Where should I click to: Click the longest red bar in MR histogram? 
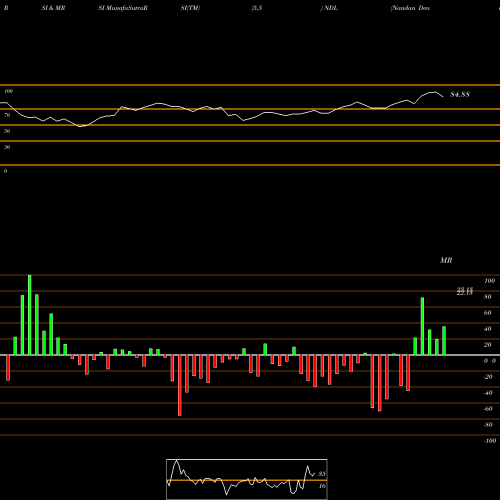click(180, 385)
